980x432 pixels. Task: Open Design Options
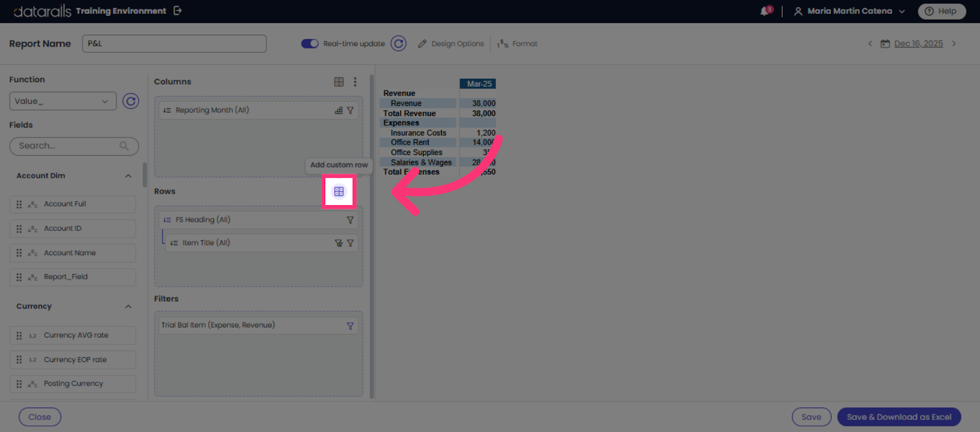pos(451,44)
